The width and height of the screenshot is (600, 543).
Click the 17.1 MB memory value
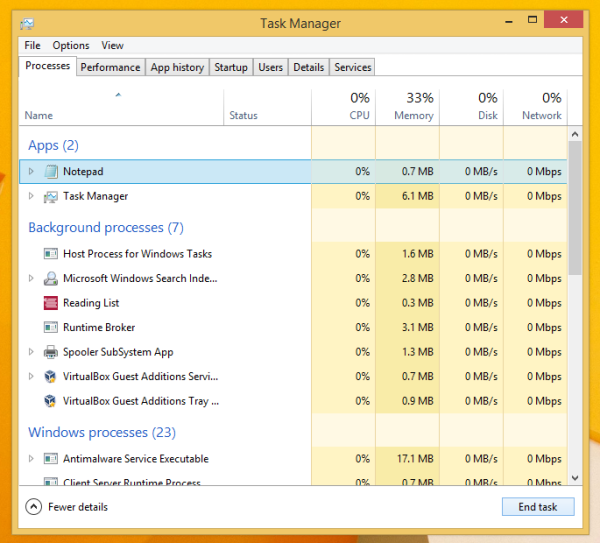415,458
